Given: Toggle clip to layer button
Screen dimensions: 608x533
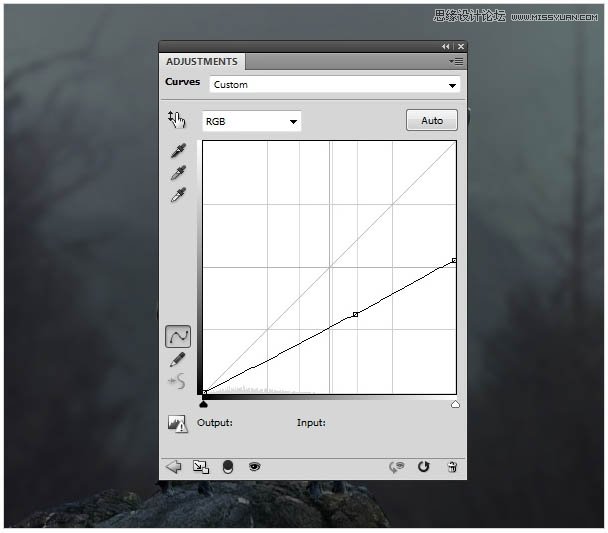Looking at the screenshot, I should (x=228, y=466).
